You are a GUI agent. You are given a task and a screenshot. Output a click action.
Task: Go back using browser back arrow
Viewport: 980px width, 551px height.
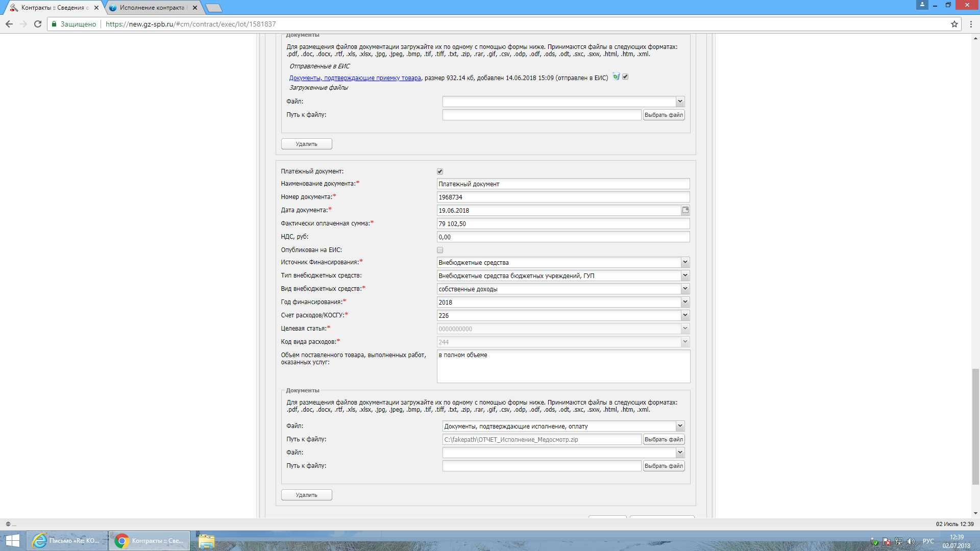(9, 24)
